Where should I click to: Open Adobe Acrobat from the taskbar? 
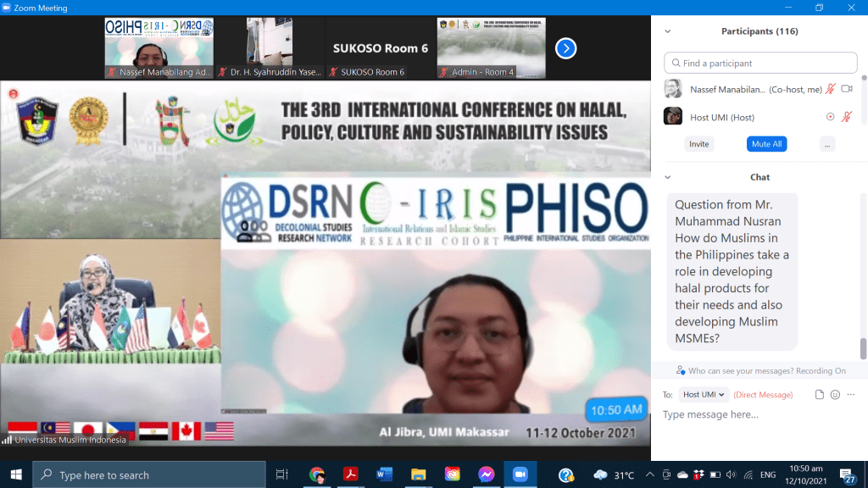click(348, 474)
